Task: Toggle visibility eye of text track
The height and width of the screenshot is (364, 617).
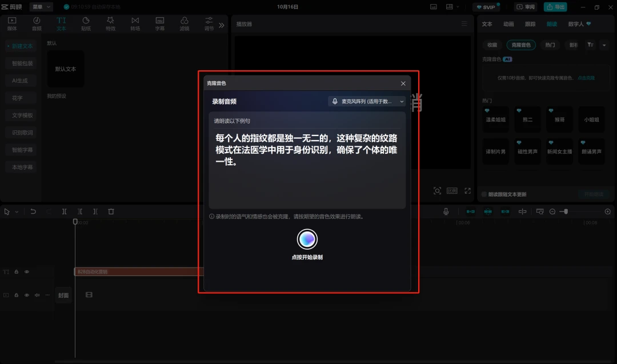Action: [27, 272]
